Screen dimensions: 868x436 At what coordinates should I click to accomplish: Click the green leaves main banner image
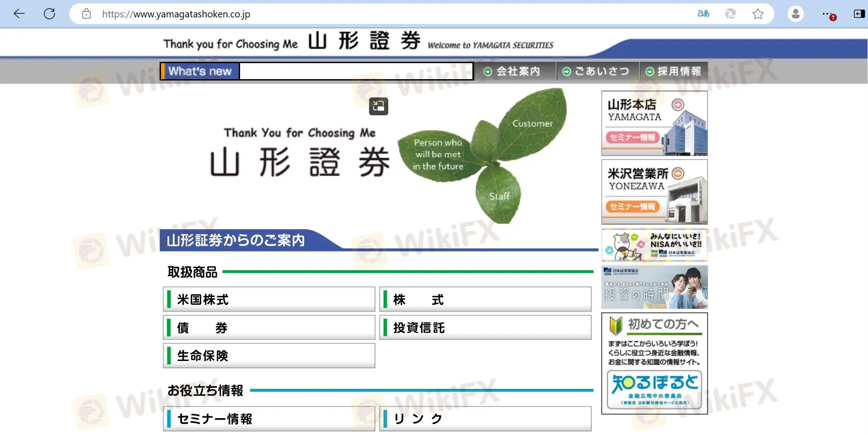[x=482, y=156]
